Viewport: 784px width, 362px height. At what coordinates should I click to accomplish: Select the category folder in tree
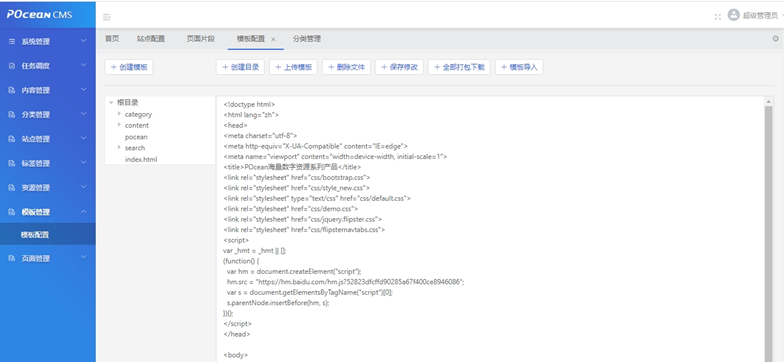(x=138, y=114)
